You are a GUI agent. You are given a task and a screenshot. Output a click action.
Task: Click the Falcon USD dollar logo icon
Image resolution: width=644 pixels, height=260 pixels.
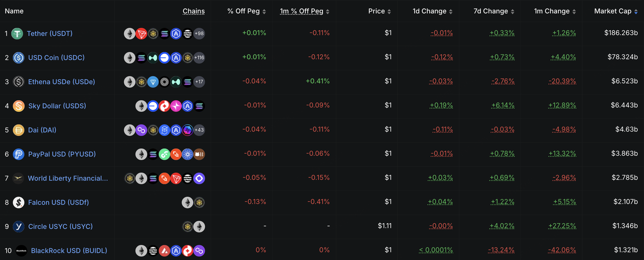click(19, 203)
